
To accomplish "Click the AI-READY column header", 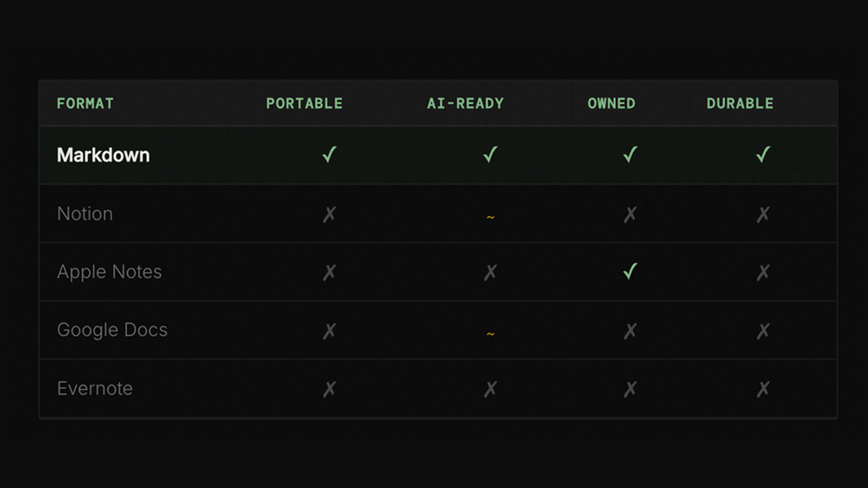I will [x=465, y=104].
